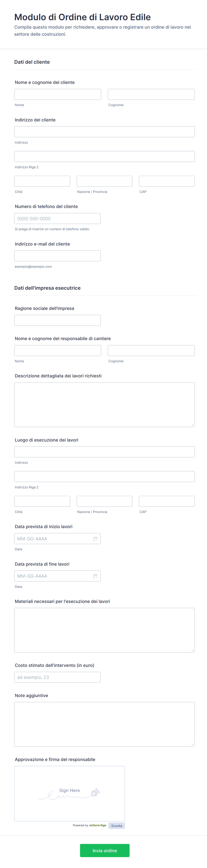This screenshot has width=207, height=868.
Task: Open calendar picker for end date
Action: tap(95, 576)
